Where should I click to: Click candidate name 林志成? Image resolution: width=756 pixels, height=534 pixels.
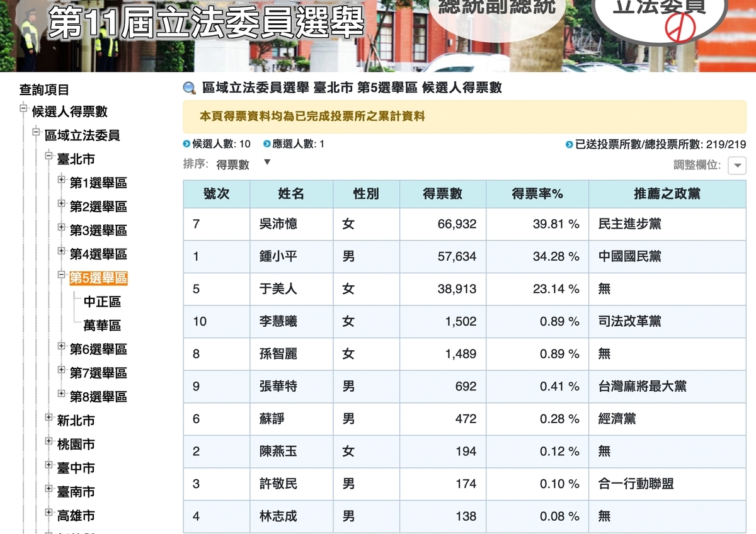278,516
